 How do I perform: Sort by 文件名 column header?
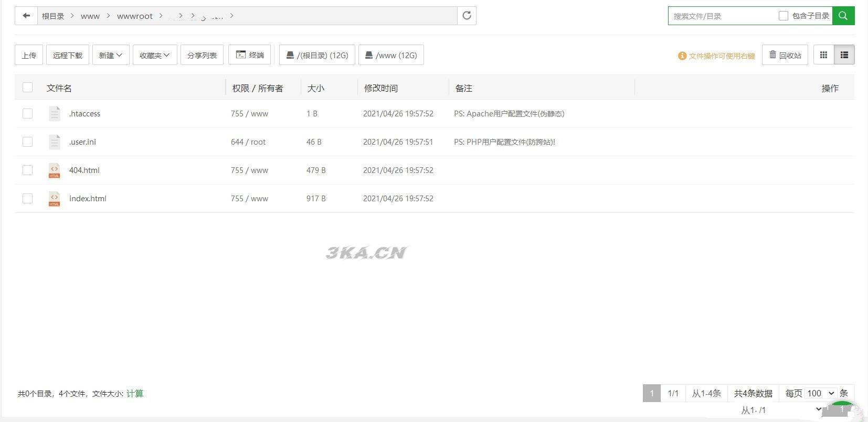tap(59, 88)
